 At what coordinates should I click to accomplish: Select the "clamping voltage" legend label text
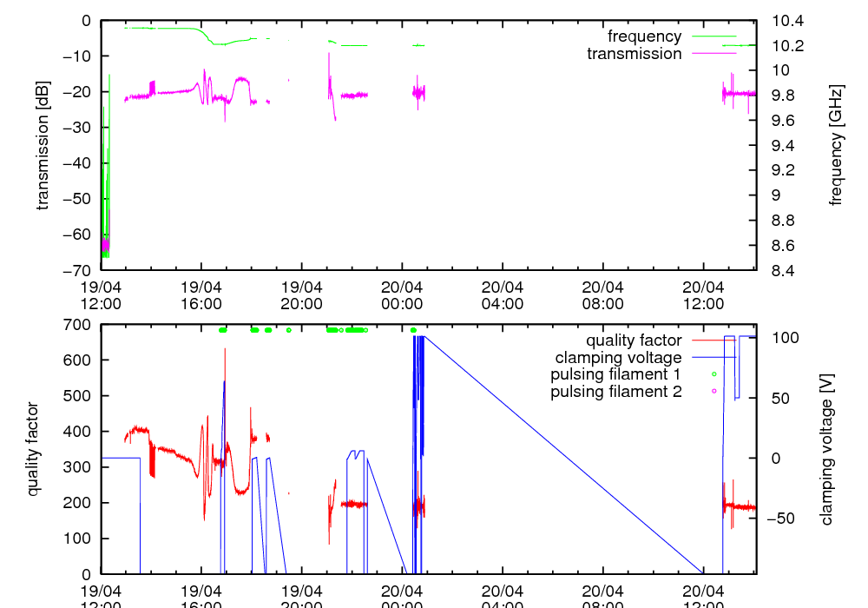pyautogui.click(x=618, y=358)
